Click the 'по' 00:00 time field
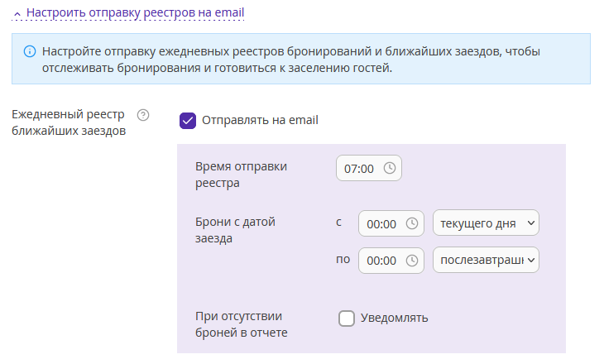Viewport: 604px width, 364px height. tap(391, 261)
